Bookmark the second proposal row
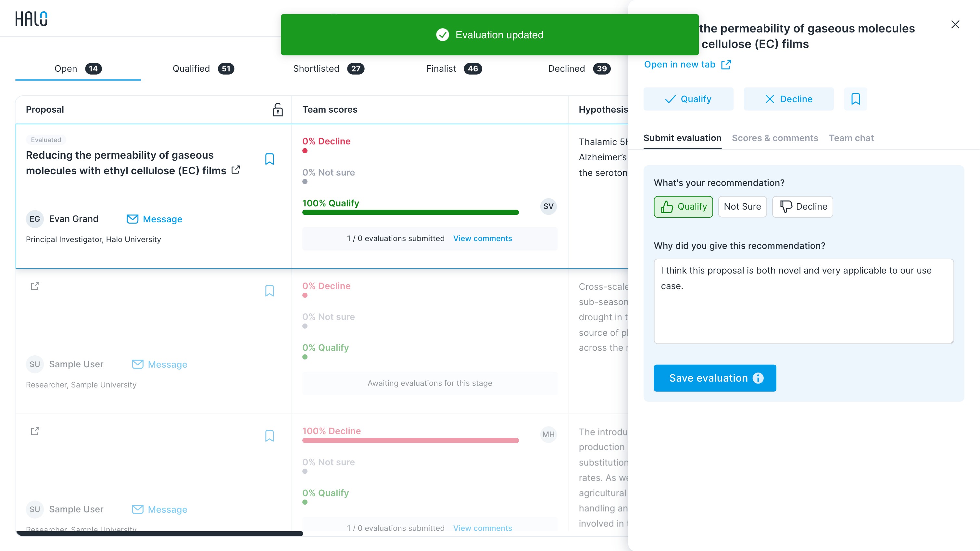This screenshot has height=551, width=980. 269,291
